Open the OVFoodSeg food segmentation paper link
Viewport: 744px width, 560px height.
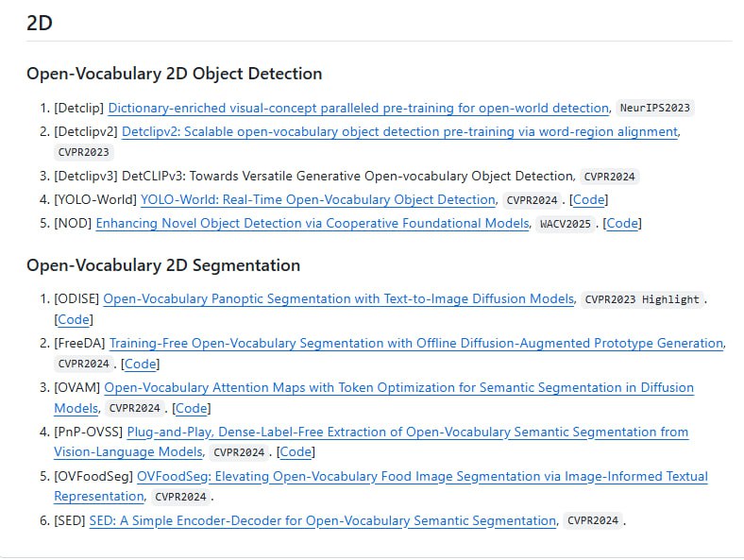click(x=422, y=477)
